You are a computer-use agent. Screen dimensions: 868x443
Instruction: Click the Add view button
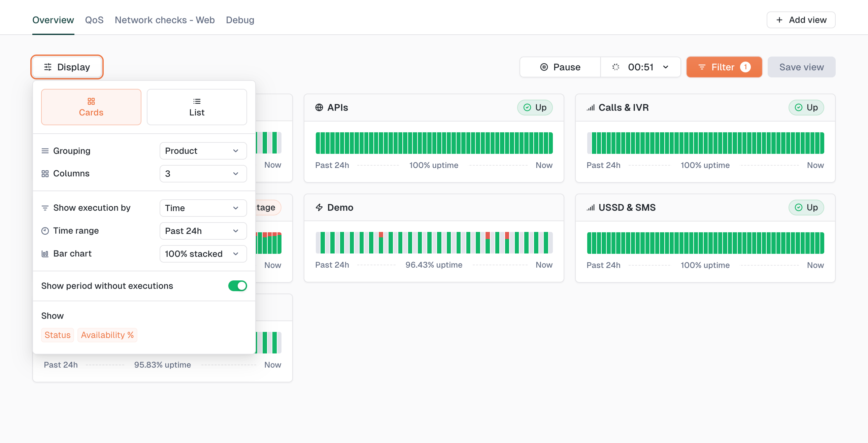pos(801,20)
